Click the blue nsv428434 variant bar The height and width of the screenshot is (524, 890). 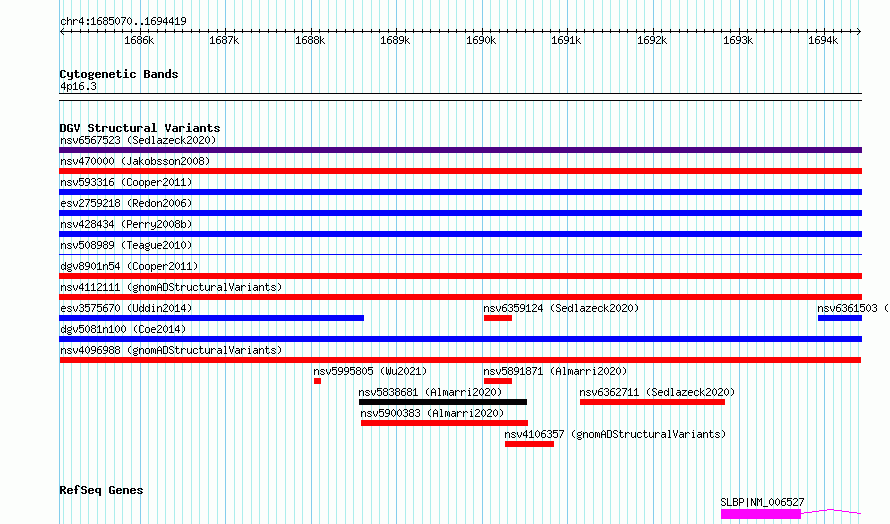pyautogui.click(x=460, y=234)
